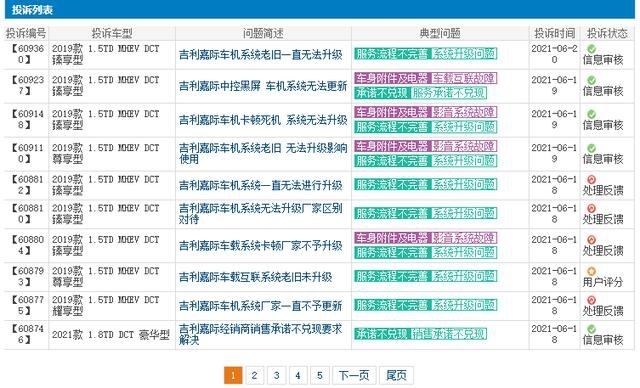Click 下一页 next page button

coord(354,375)
